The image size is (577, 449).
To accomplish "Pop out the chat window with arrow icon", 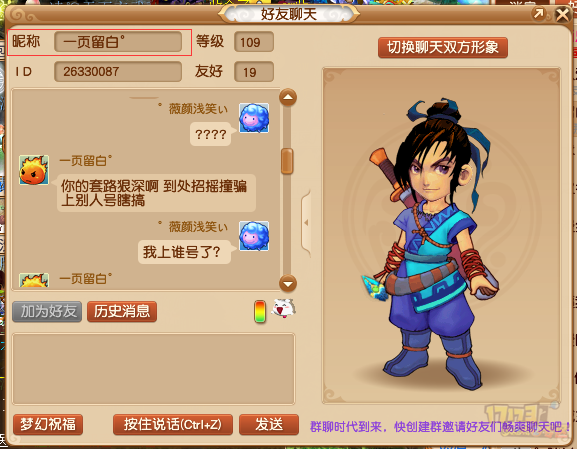I will 539,14.
